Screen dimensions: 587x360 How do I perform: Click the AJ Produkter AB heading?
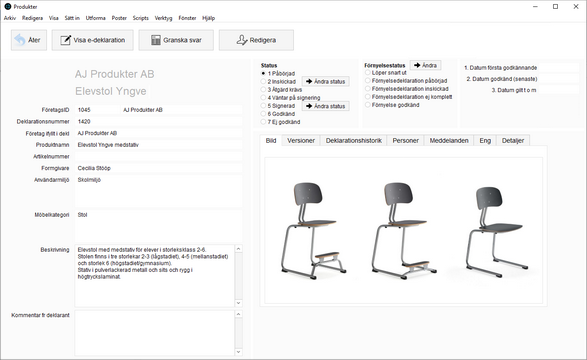tap(115, 74)
